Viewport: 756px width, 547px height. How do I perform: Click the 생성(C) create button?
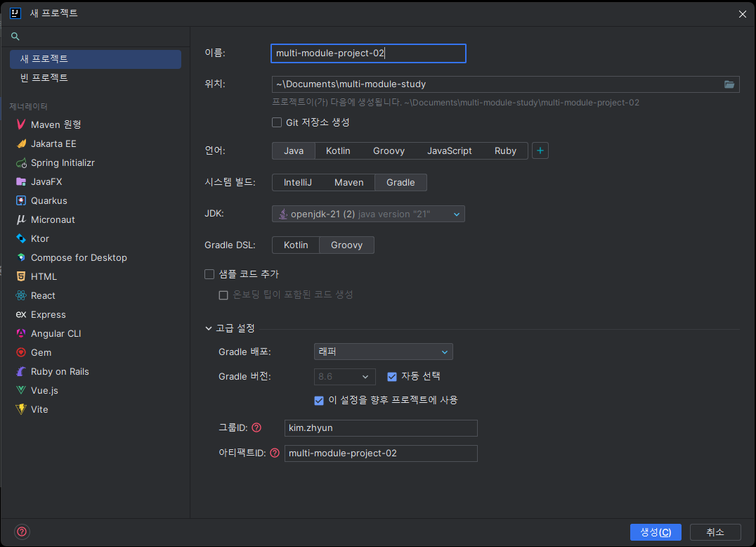[656, 532]
